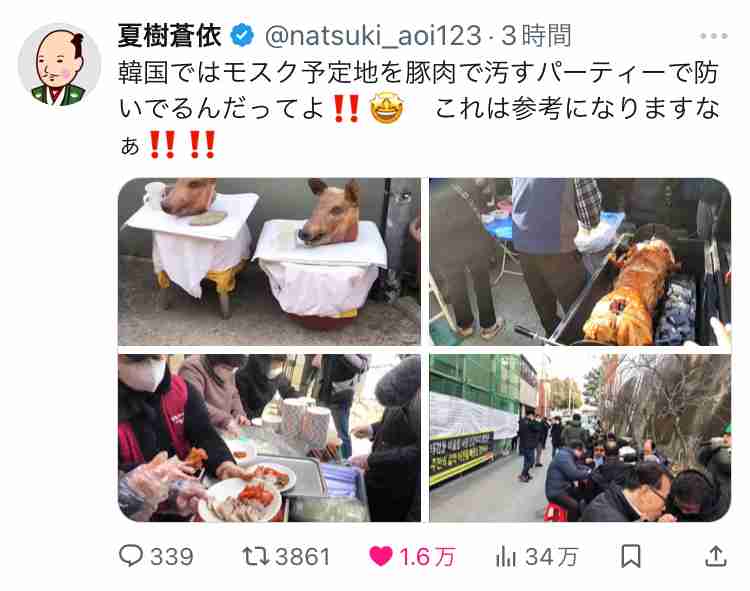Image resolution: width=750 pixels, height=591 pixels.
Task: Open the 3時間 timestamp link
Action: coord(537,36)
